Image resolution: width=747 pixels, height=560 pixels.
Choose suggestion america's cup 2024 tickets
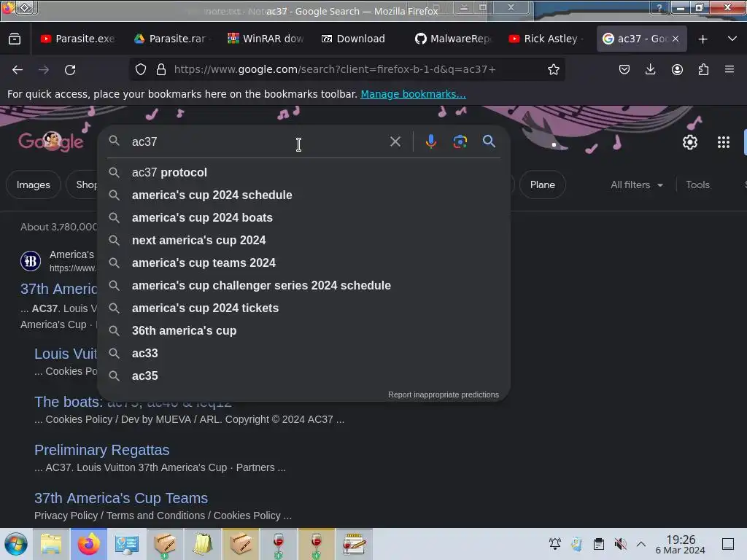click(x=304, y=308)
